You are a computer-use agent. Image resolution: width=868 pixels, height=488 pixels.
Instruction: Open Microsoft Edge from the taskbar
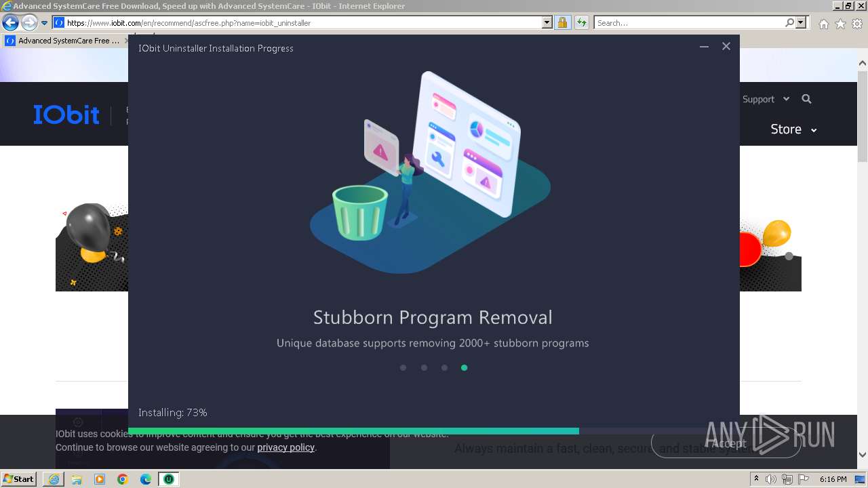click(146, 479)
